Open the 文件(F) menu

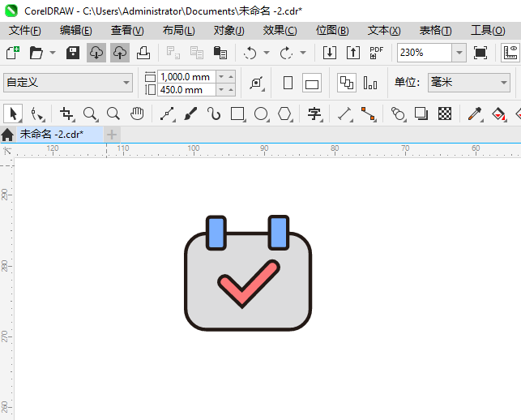25,31
